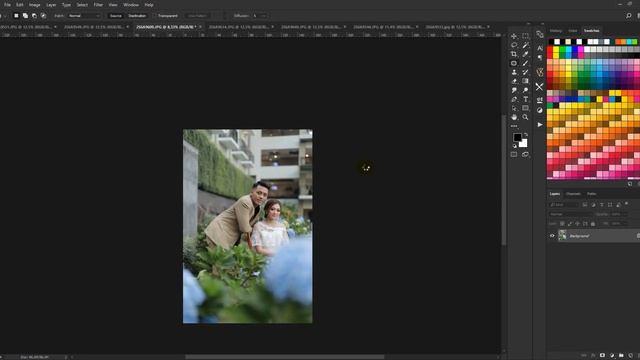Screen dimensions: 640x360
Task: Select the Eyedropper tool
Action: (525, 54)
